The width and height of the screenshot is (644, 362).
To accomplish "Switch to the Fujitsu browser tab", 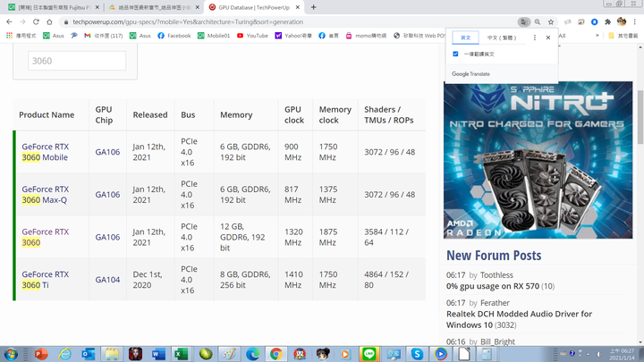I will tap(54, 7).
